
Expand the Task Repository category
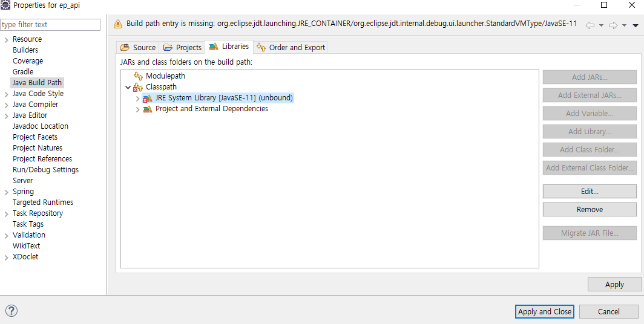coord(6,214)
